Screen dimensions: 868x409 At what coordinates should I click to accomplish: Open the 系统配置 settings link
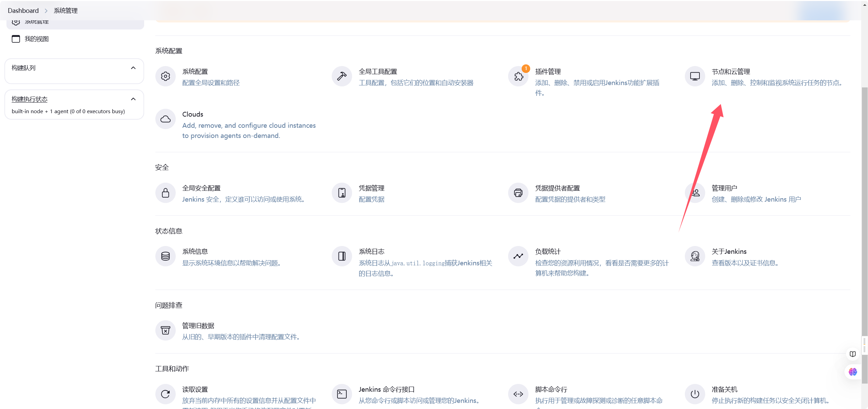195,71
